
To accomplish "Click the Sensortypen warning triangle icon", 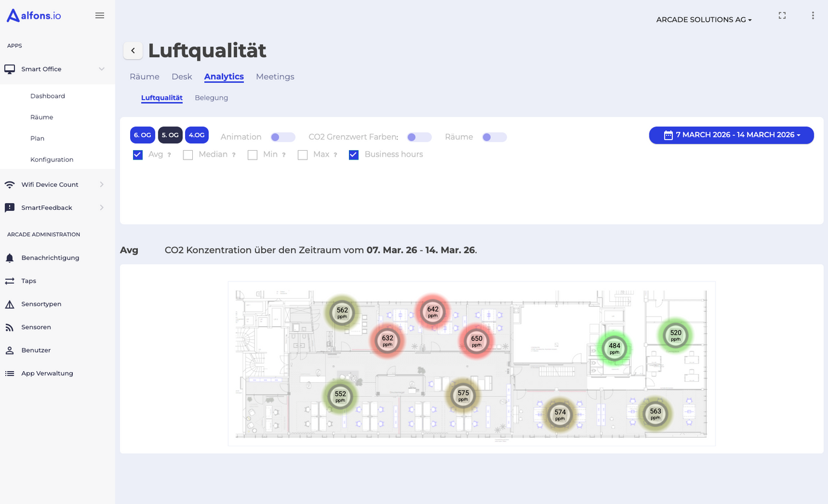I will tap(9, 304).
